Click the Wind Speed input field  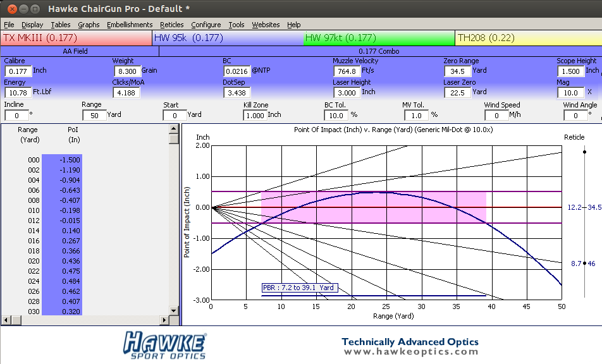496,116
